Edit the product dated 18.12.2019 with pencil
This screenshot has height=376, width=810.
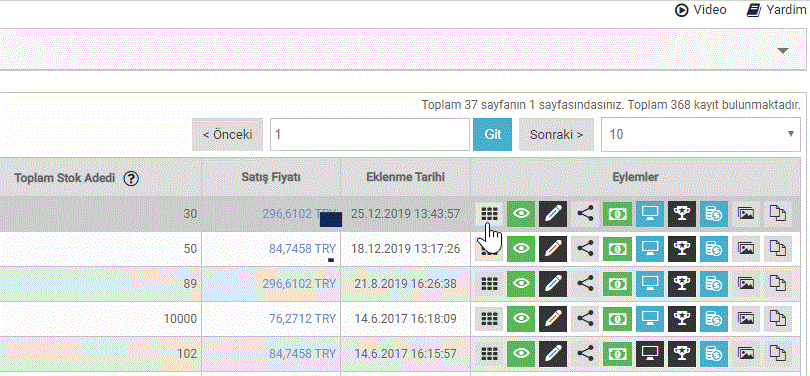[x=553, y=248]
